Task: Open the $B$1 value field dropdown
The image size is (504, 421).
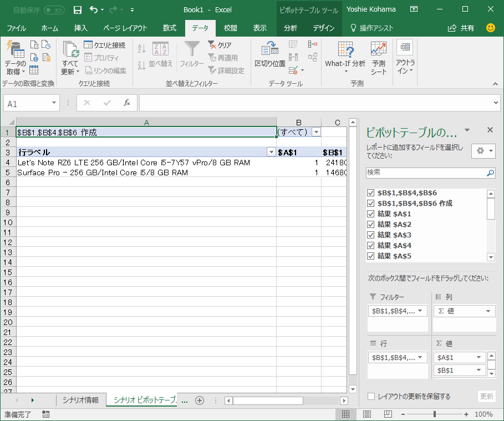Action: 478,370
